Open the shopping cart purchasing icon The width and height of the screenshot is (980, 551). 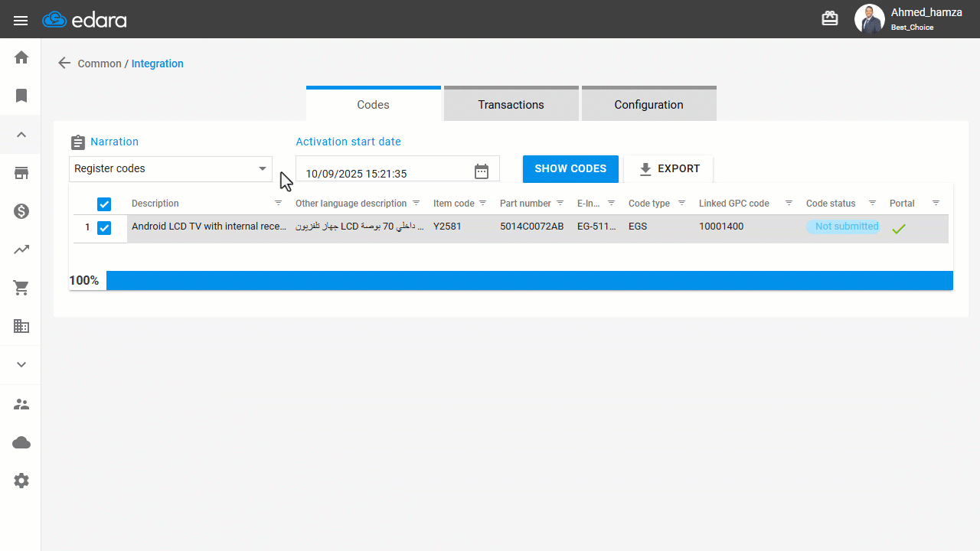coord(21,288)
